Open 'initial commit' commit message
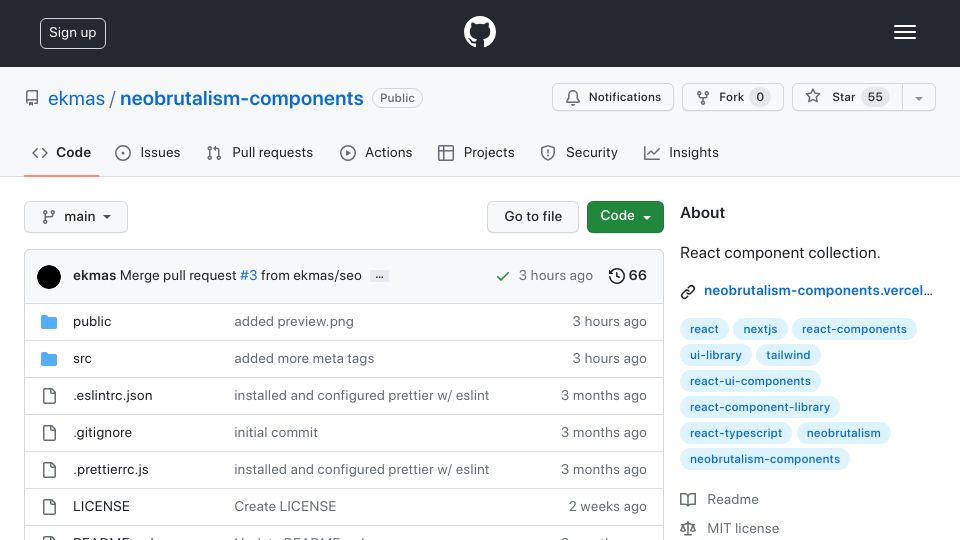Image resolution: width=960 pixels, height=540 pixels. pos(276,433)
